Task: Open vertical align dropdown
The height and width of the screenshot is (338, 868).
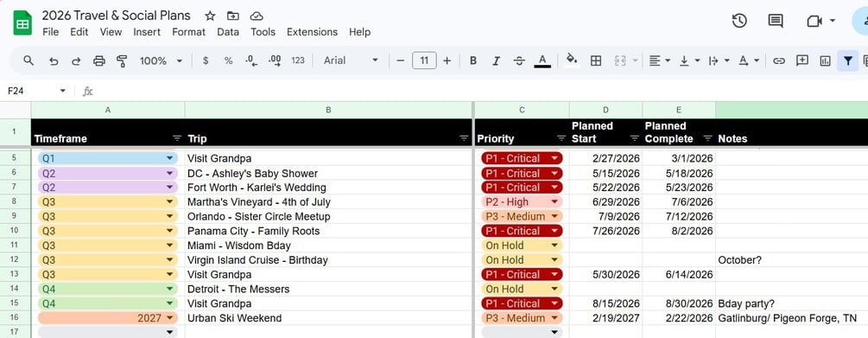Action: point(689,61)
